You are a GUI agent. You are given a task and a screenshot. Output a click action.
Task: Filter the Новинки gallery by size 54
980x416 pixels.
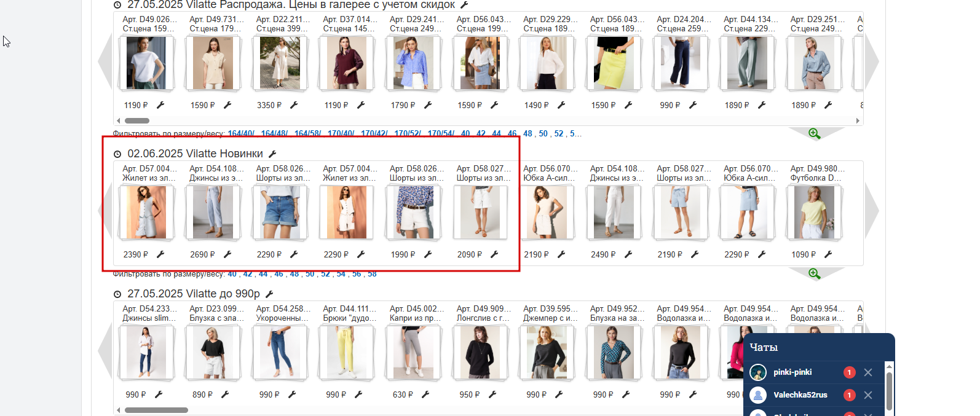(341, 274)
